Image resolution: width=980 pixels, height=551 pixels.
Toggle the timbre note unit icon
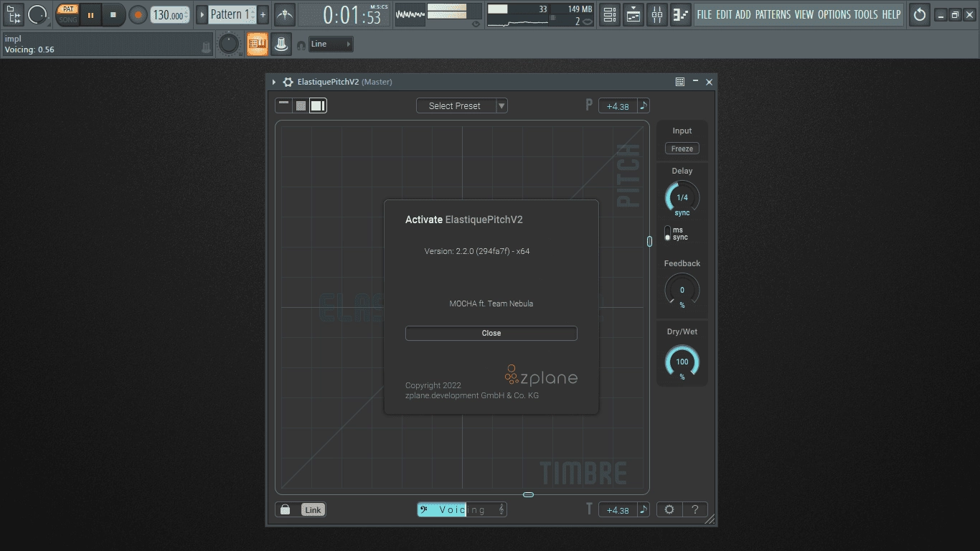tap(644, 509)
